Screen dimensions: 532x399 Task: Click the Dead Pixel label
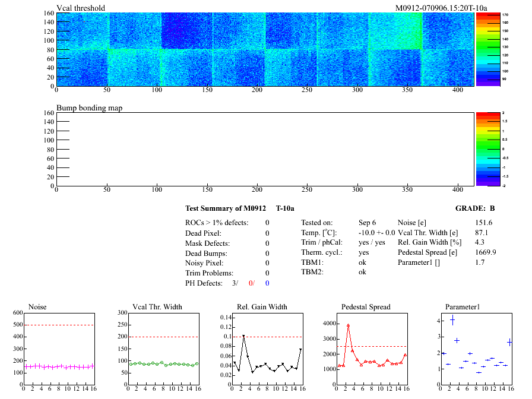coord(203,233)
